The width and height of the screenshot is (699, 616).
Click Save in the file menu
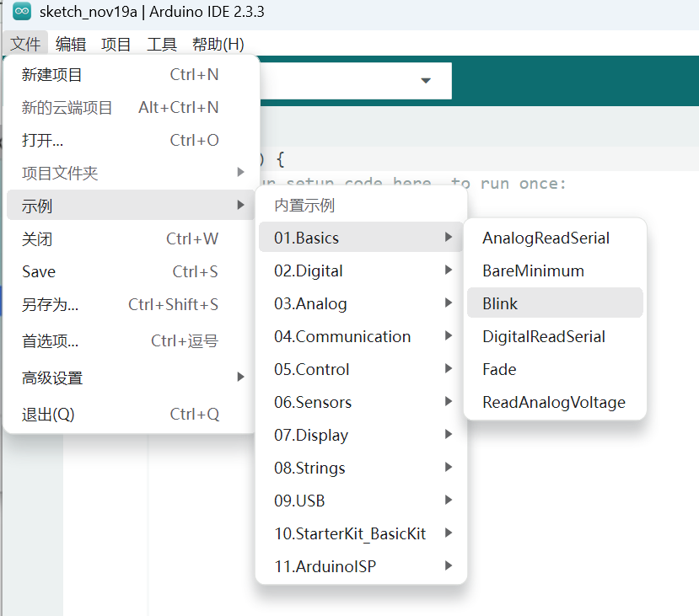click(131, 271)
